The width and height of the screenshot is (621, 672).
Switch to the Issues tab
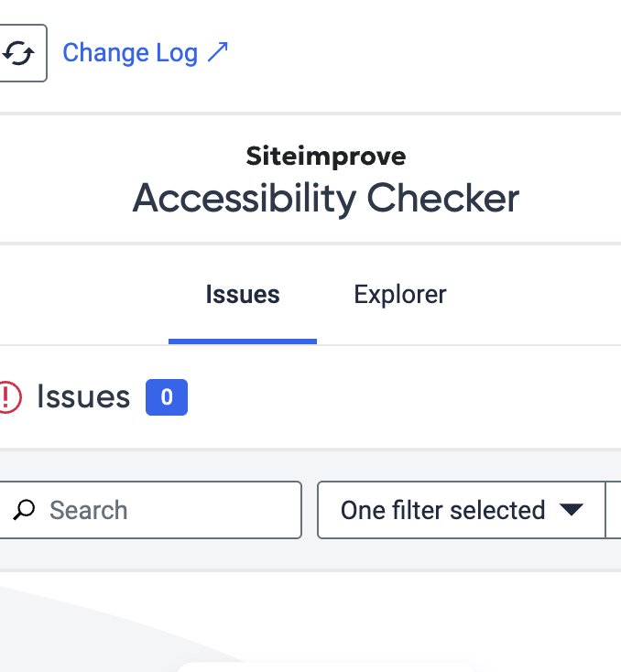[243, 295]
